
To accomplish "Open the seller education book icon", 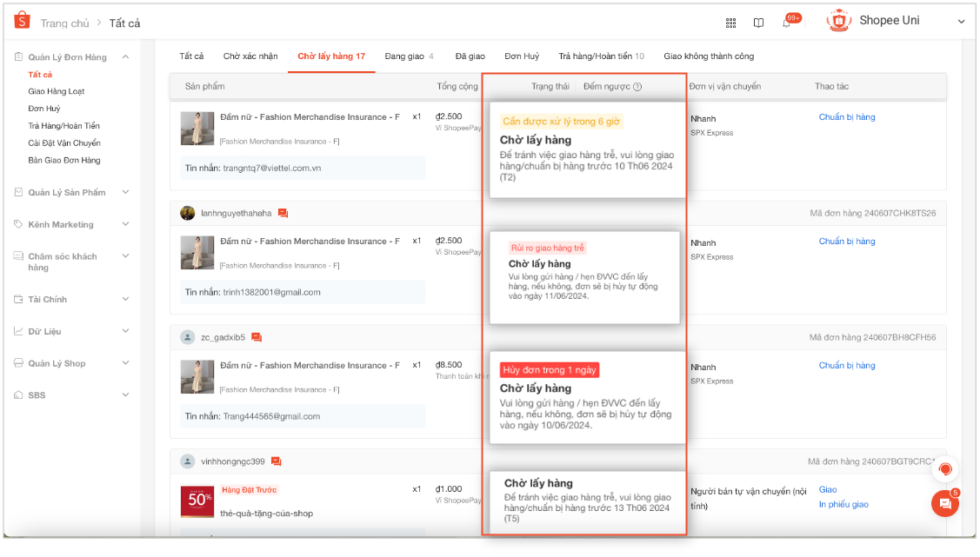I will pyautogui.click(x=758, y=23).
